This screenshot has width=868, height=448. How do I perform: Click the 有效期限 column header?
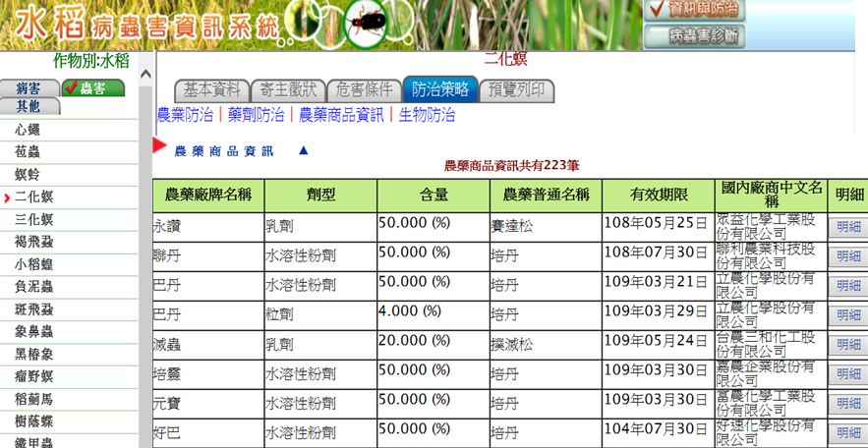pyautogui.click(x=658, y=195)
